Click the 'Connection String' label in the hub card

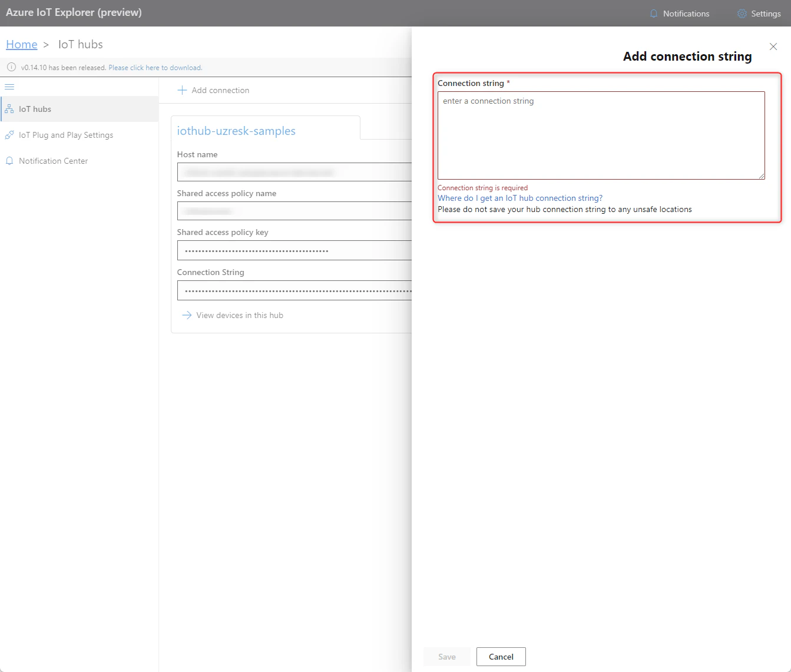[x=211, y=272]
